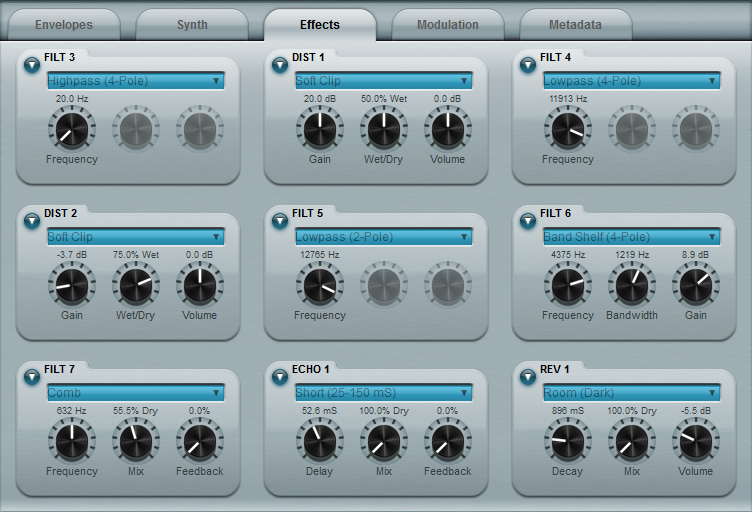Image resolution: width=752 pixels, height=512 pixels.
Task: Click the REV 1 Mix knob
Action: coord(632,441)
